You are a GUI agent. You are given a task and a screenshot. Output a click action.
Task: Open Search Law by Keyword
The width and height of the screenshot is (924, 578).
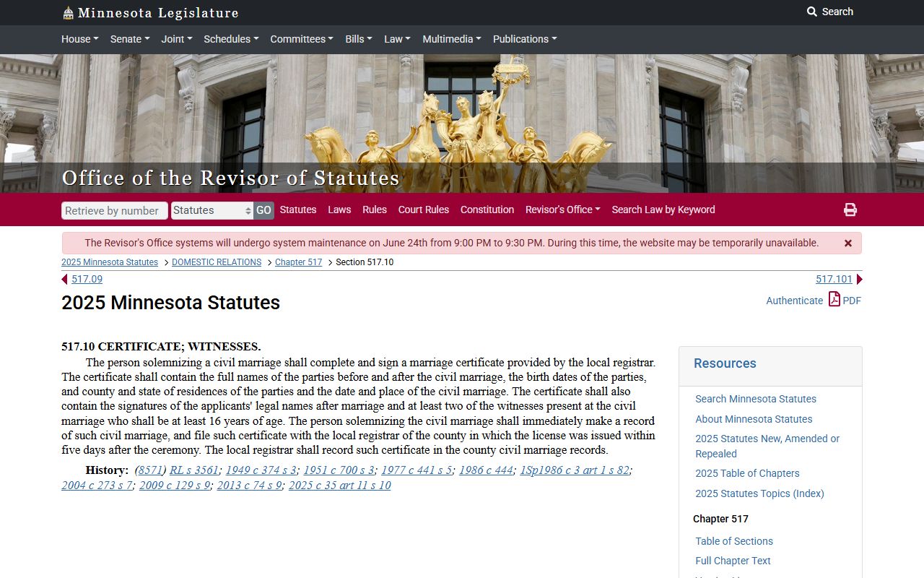click(663, 210)
